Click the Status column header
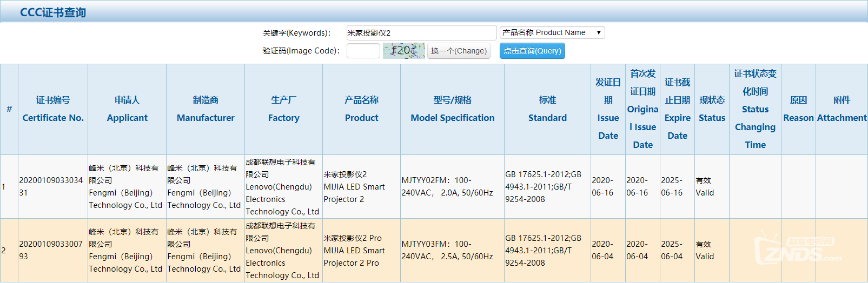 click(x=712, y=109)
